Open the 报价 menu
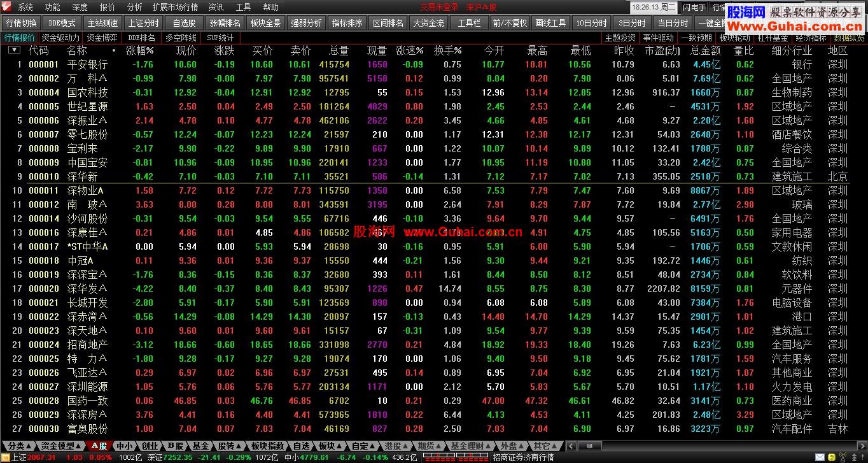868x463 pixels. pos(107,7)
